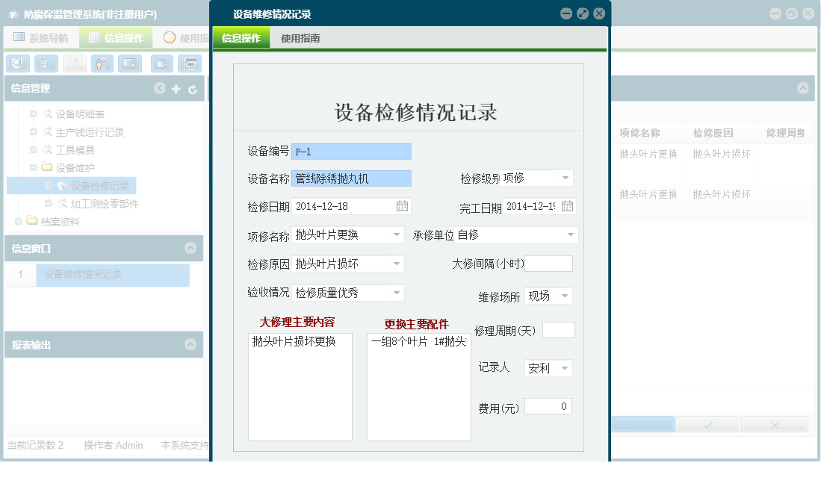
Task: Click the add-record toolbar icon
Action: (x=161, y=63)
